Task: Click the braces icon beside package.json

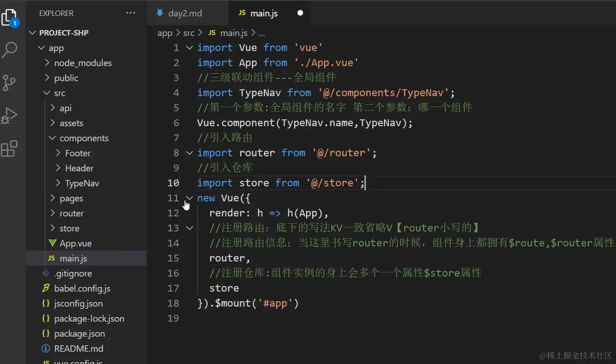Action: coord(46,333)
